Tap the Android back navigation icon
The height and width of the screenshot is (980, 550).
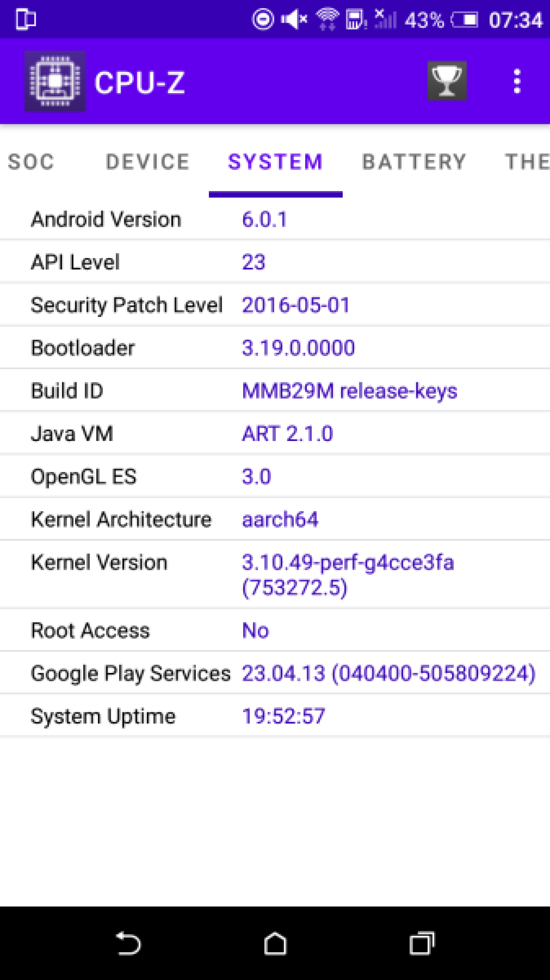coord(128,943)
